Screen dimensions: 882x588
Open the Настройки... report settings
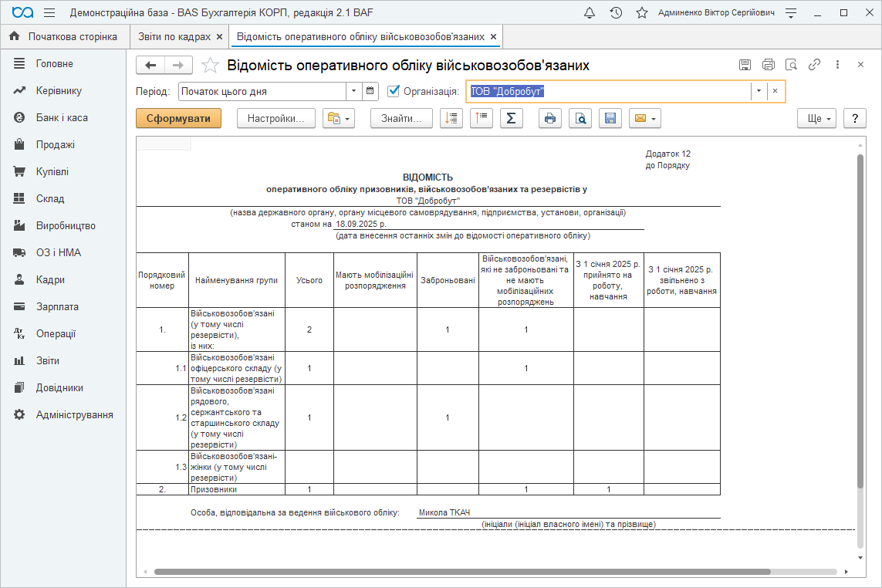point(276,118)
